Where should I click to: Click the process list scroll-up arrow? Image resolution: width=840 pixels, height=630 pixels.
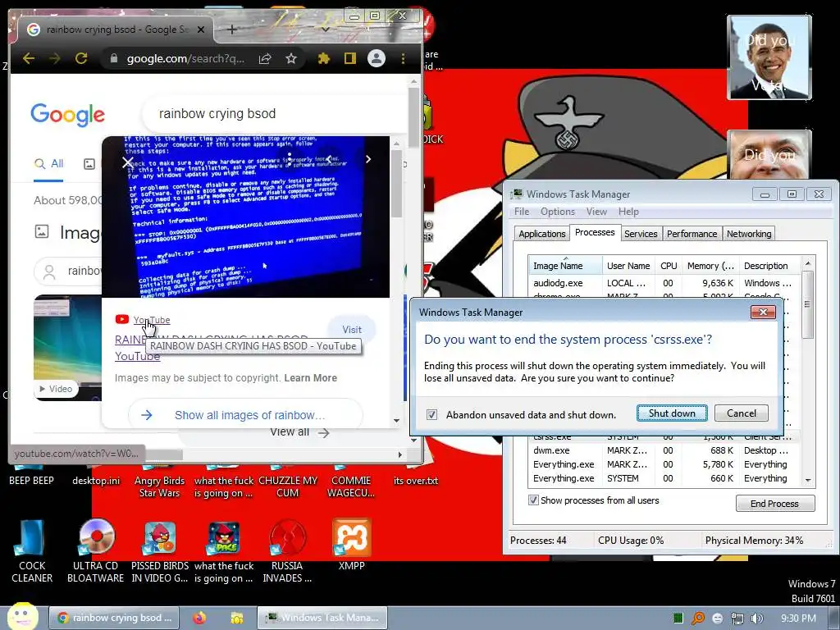808,262
